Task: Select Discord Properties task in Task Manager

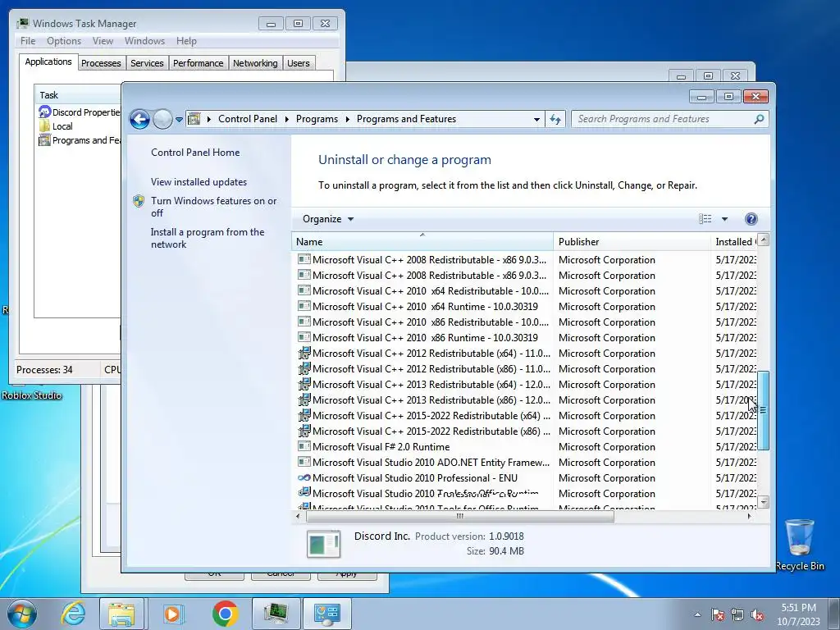Action: [80, 112]
